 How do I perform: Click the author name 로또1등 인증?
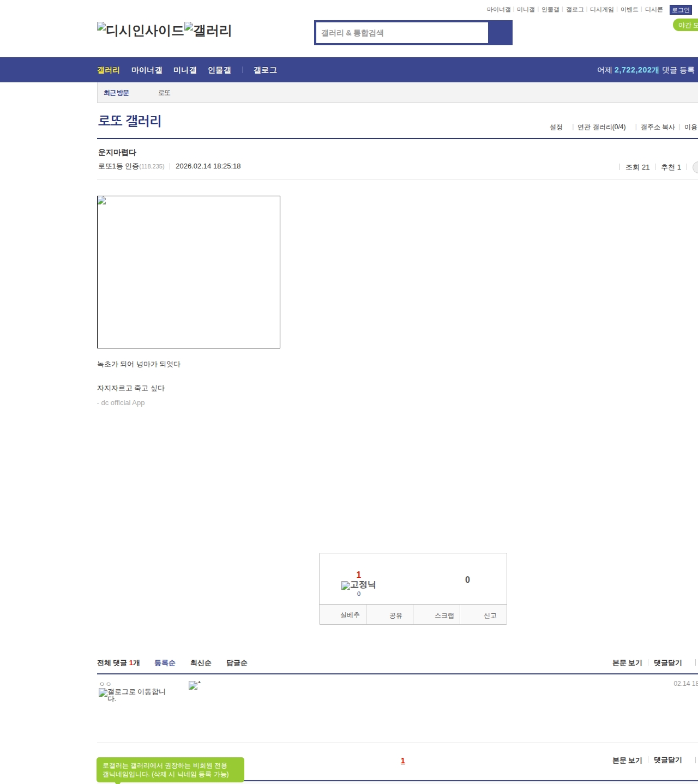pos(118,166)
